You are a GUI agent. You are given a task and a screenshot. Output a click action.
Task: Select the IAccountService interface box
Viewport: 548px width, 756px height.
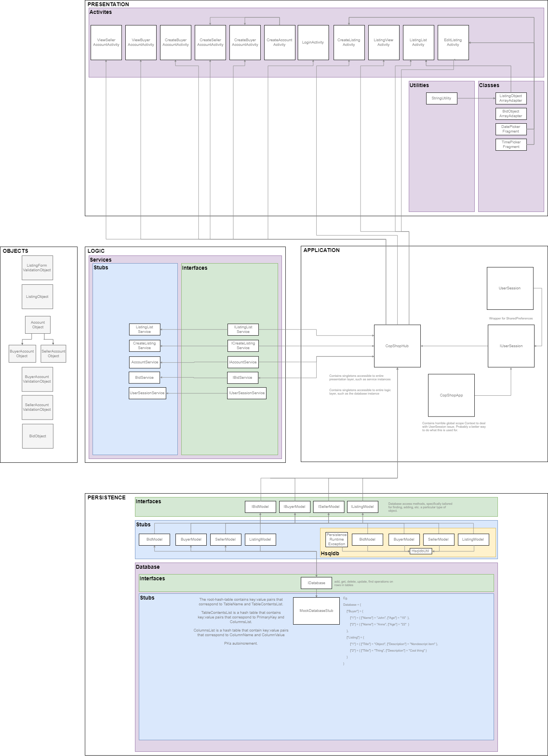click(243, 362)
